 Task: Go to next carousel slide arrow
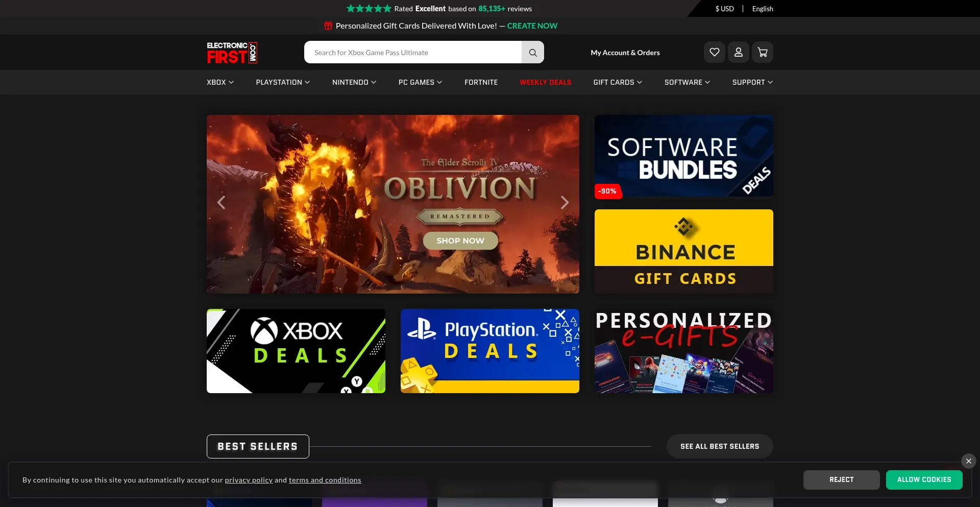tap(565, 203)
